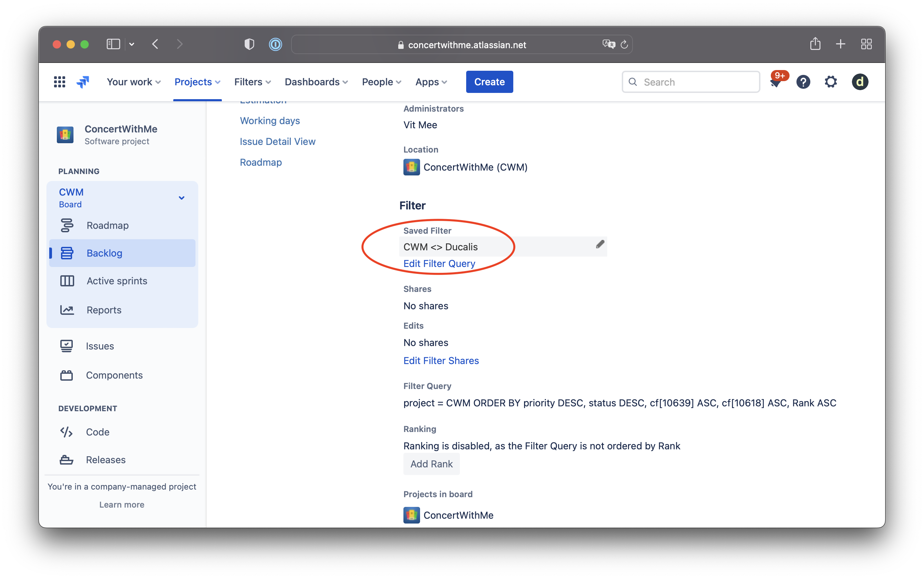Image resolution: width=924 pixels, height=579 pixels.
Task: Expand the Filters dropdown in navbar
Action: pyautogui.click(x=252, y=81)
